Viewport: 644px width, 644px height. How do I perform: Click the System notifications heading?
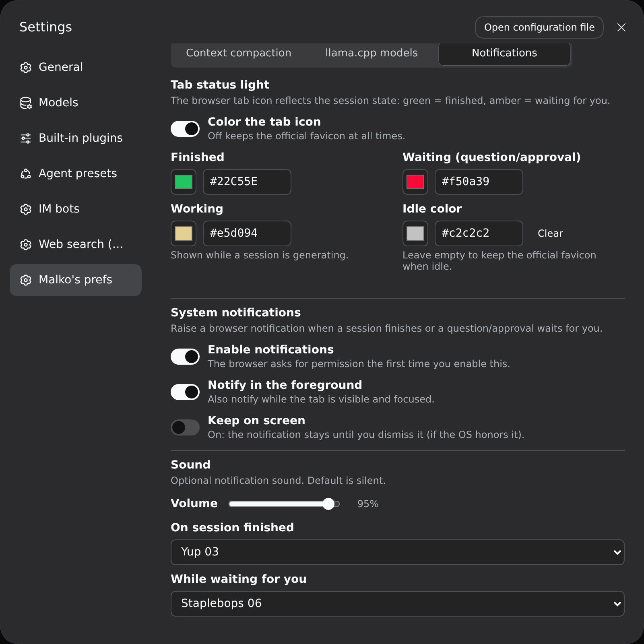(235, 313)
